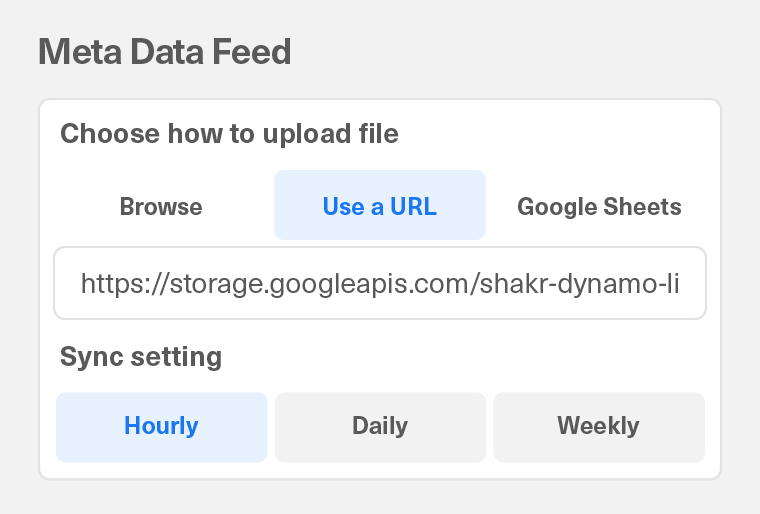Set sync setting to Daily

point(380,426)
